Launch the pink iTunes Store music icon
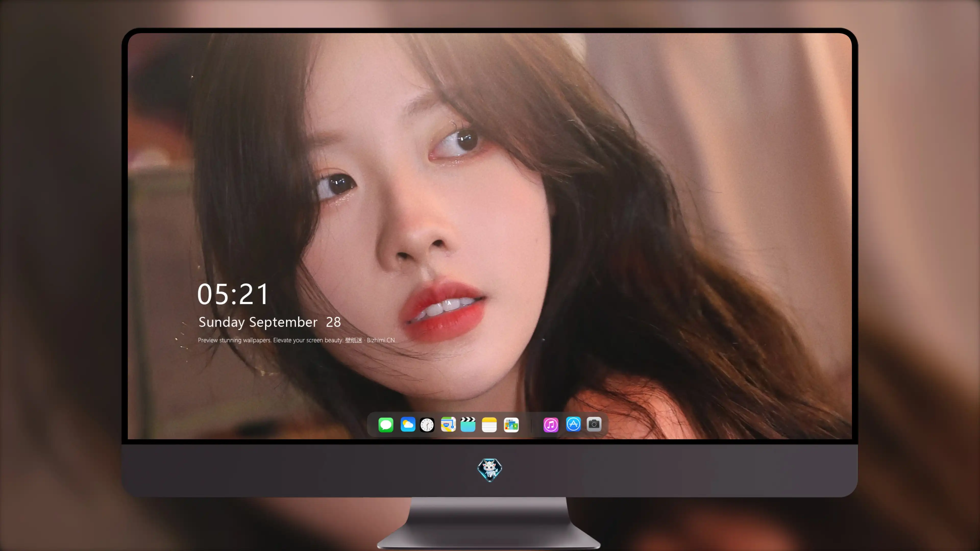The height and width of the screenshot is (551, 980). 551,424
